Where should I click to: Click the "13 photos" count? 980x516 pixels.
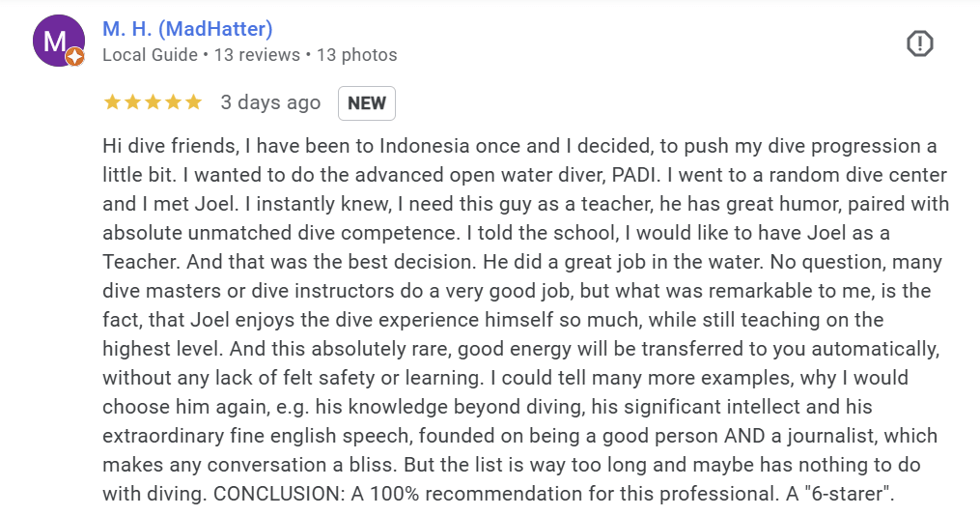(357, 55)
